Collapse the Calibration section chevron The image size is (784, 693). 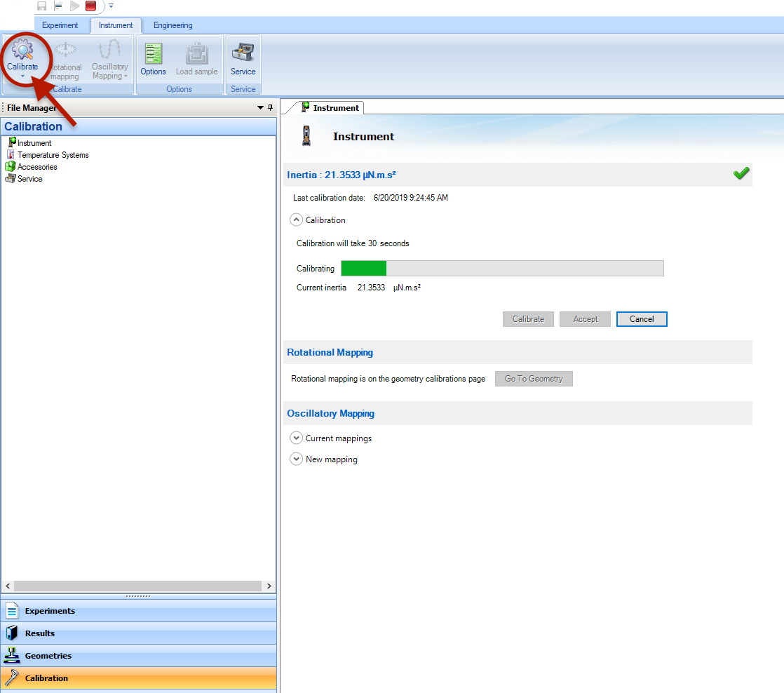(297, 220)
